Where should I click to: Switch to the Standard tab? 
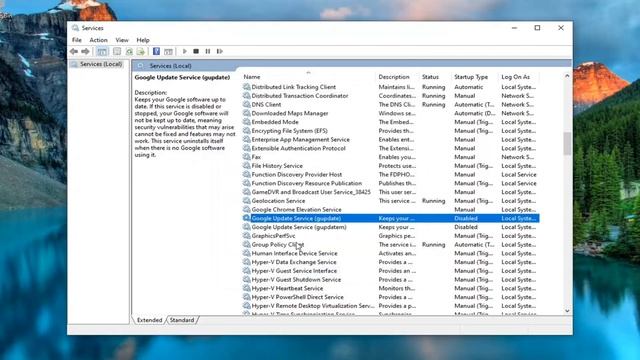(182, 320)
